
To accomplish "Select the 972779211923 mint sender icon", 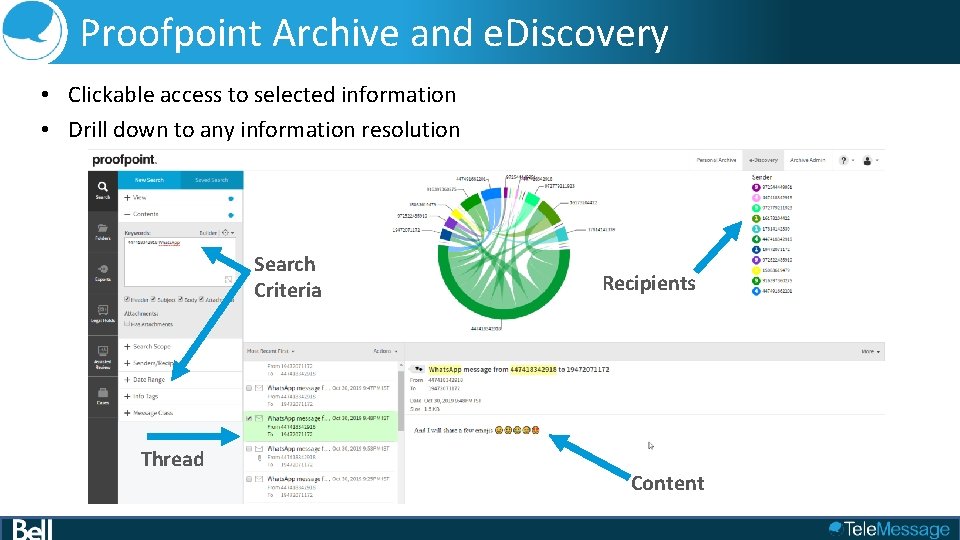I will [756, 208].
